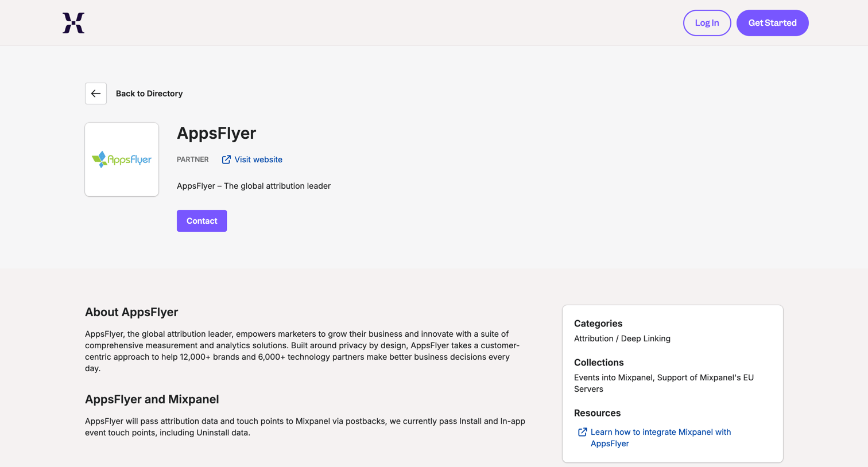The height and width of the screenshot is (467, 868).
Task: Click the paragraph about passing attribution data via postbacks
Action: coord(305,427)
